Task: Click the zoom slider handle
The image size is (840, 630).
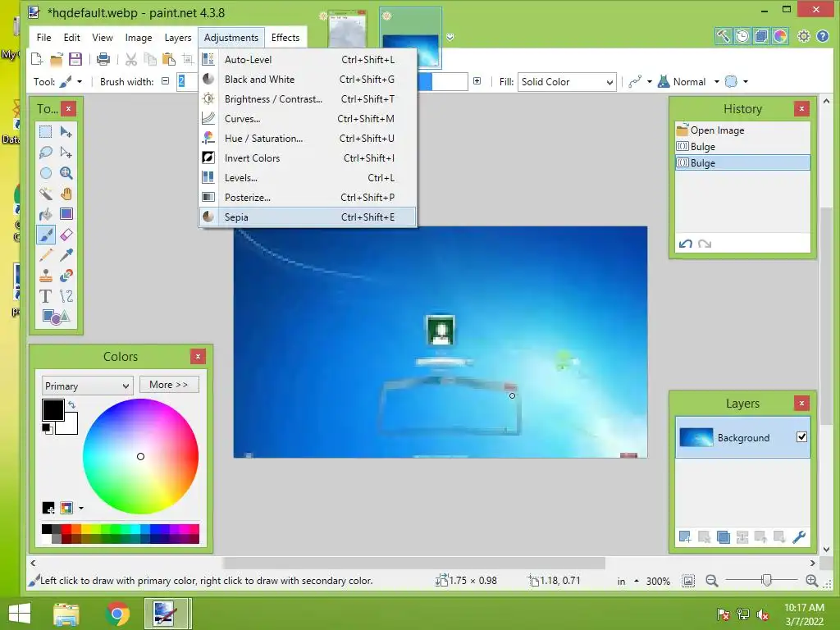Action: [767, 580]
